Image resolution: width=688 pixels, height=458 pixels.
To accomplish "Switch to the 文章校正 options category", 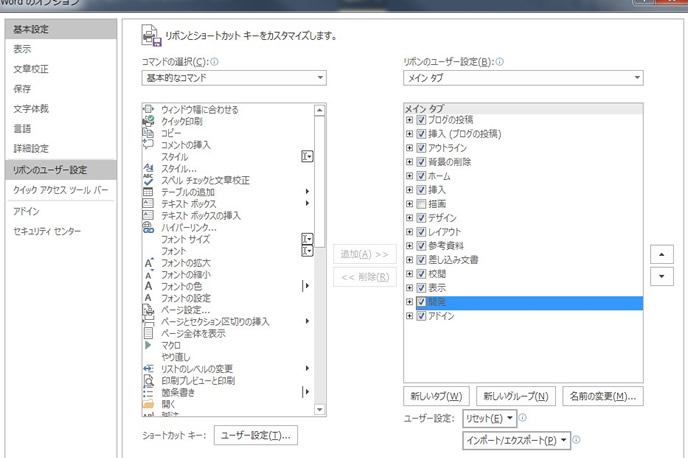I will click(x=30, y=69).
